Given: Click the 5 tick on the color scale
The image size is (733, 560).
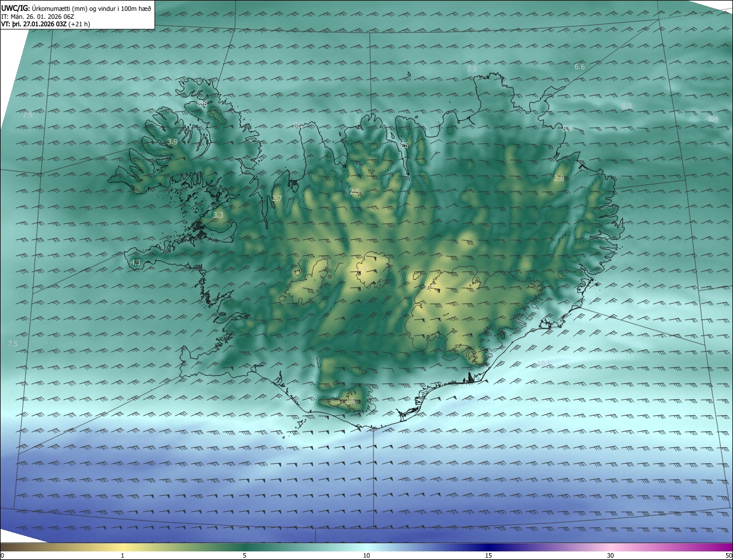Looking at the screenshot, I should 245,555.
